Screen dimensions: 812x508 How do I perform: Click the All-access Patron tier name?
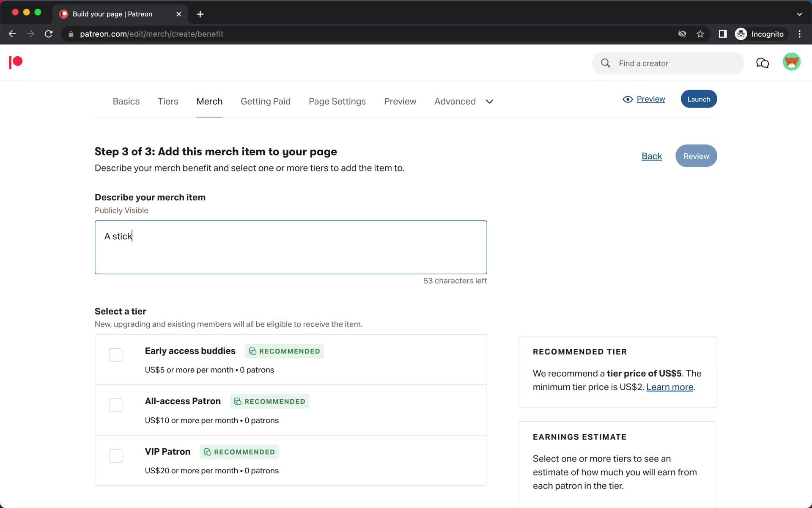[183, 401]
